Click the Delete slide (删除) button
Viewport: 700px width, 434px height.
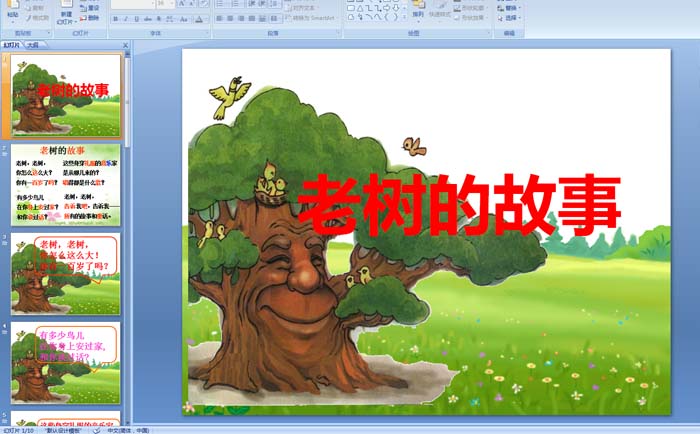tap(89, 18)
